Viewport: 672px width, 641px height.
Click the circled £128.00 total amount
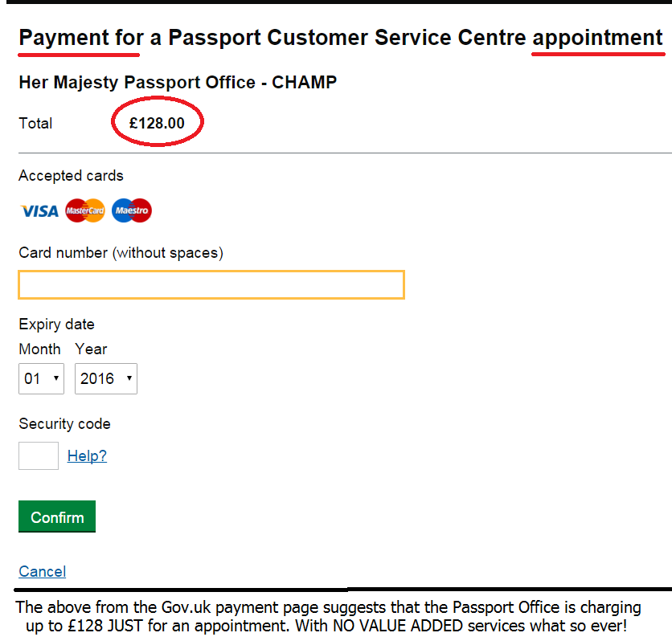[x=158, y=123]
